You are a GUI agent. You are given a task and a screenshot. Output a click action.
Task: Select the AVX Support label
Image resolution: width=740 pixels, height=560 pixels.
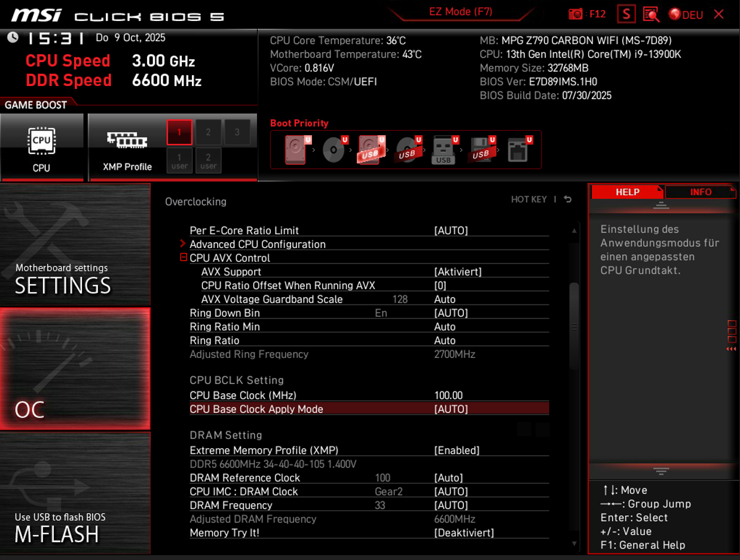tap(231, 272)
